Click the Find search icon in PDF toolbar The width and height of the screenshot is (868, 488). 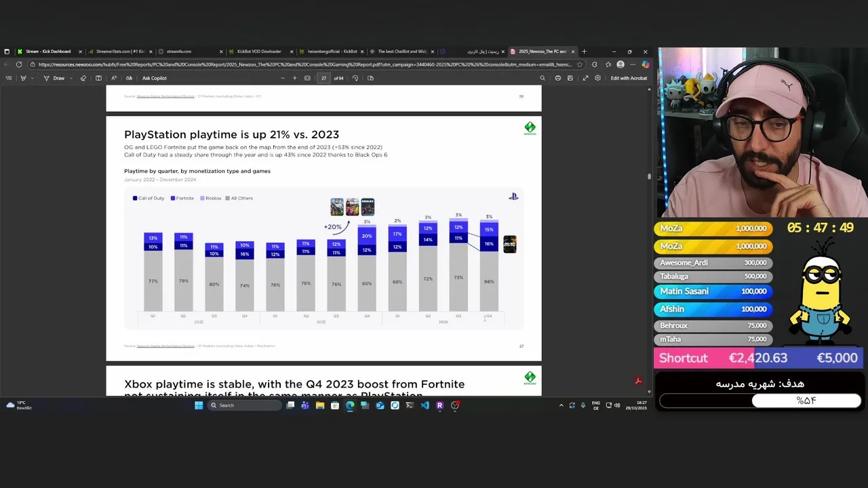point(542,78)
